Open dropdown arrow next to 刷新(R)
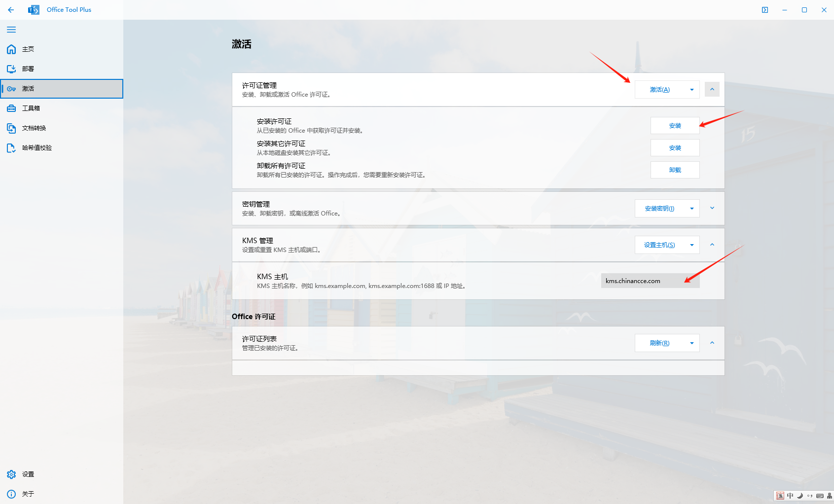This screenshot has width=834, height=504. [x=692, y=343]
